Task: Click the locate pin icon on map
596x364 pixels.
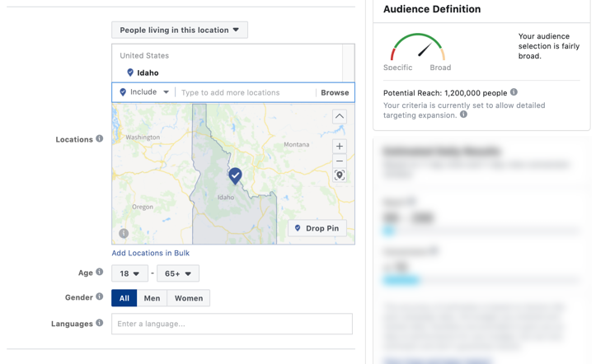Action: [340, 175]
